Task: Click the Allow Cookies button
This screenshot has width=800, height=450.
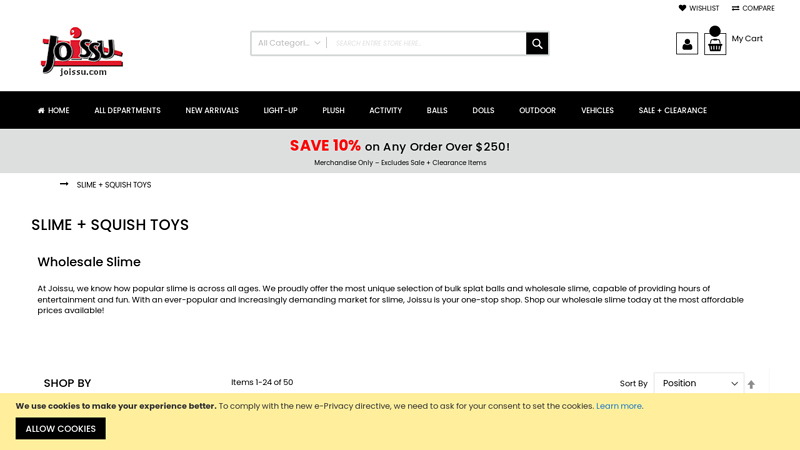Action: (x=61, y=429)
